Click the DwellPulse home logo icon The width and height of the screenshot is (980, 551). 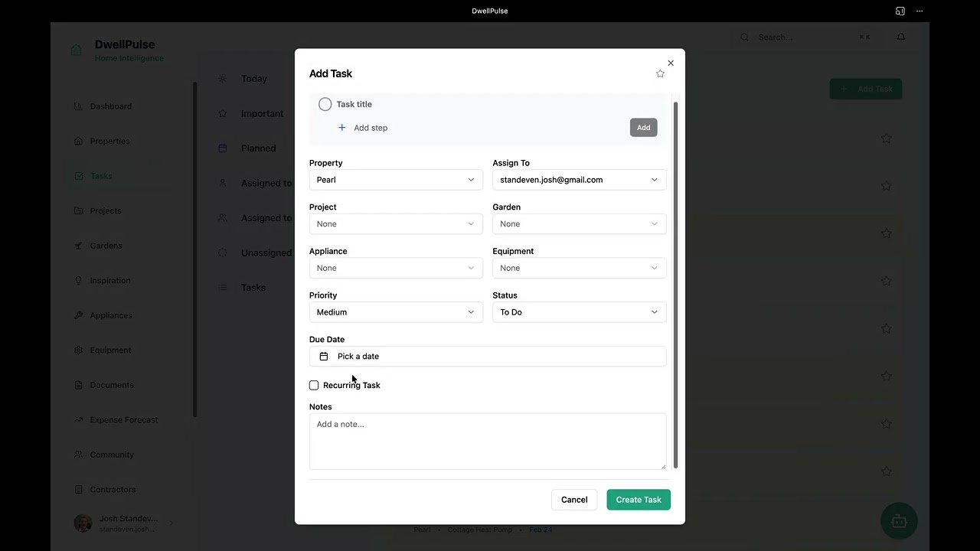pos(76,50)
